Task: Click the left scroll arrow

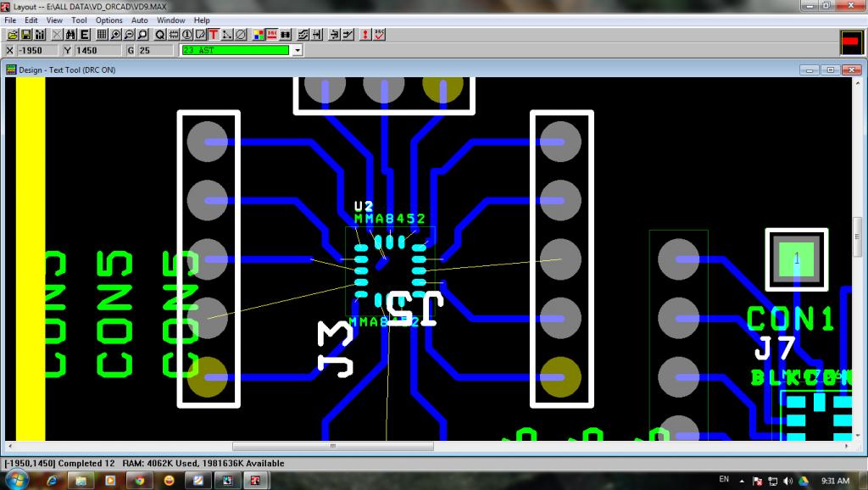Action: point(9,446)
